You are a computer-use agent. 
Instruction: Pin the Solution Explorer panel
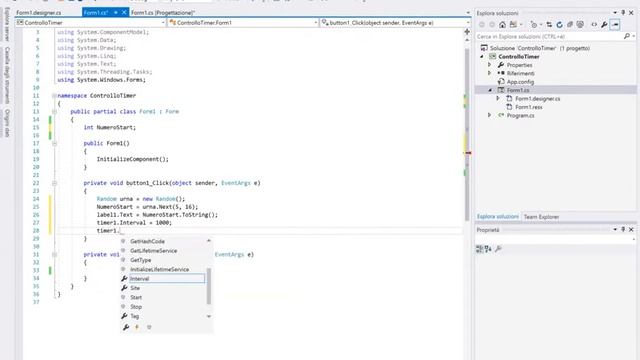(623, 13)
